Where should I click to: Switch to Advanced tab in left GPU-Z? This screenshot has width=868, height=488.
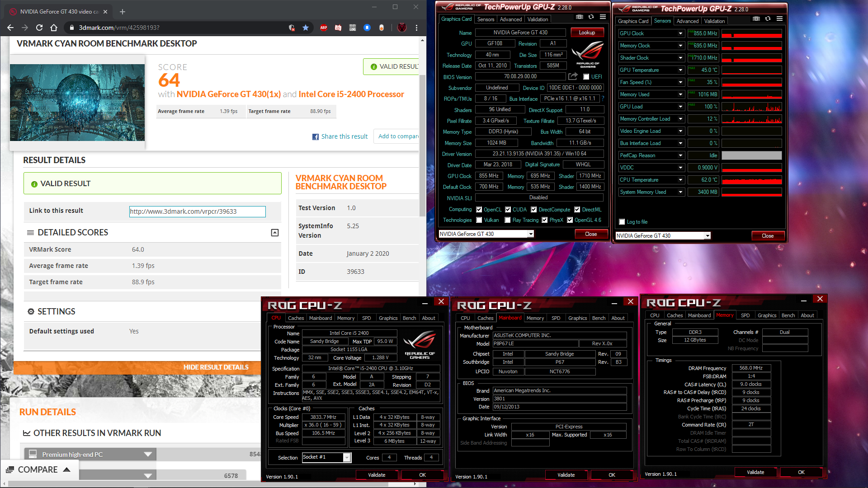pos(511,19)
